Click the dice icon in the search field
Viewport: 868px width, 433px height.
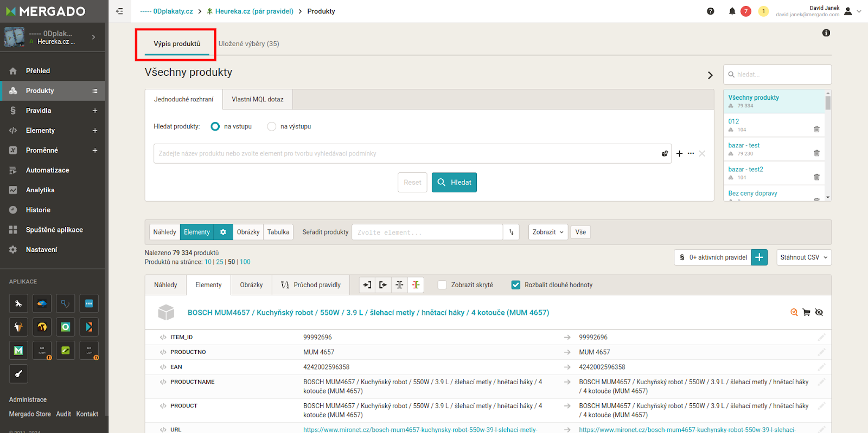665,154
